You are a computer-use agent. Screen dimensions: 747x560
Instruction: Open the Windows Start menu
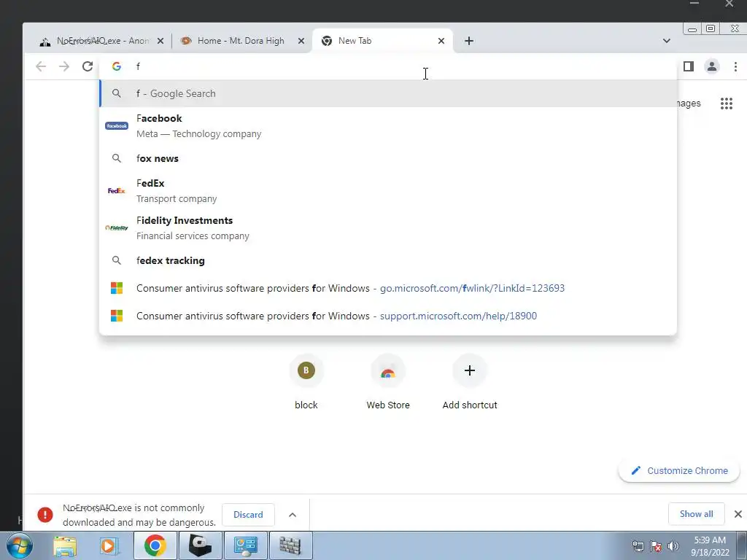point(19,545)
